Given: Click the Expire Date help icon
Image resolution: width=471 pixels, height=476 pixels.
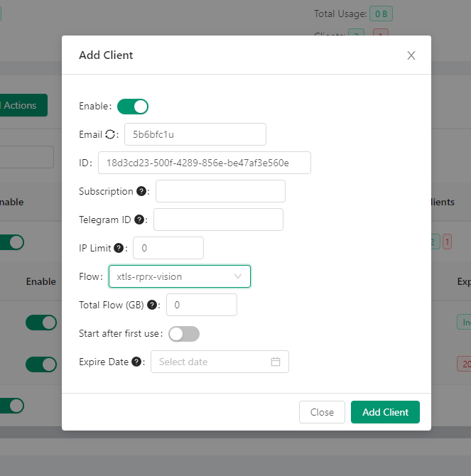Looking at the screenshot, I should click(136, 362).
